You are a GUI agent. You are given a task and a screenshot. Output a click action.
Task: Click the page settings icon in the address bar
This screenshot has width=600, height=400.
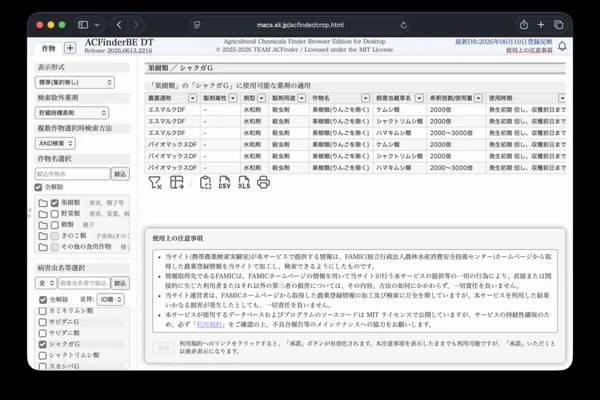click(197, 25)
